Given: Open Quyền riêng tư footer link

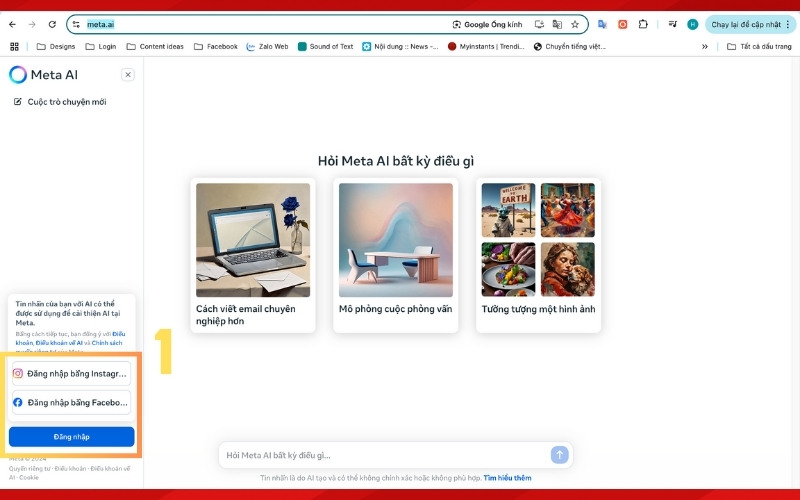Looking at the screenshot, I should tap(31, 468).
